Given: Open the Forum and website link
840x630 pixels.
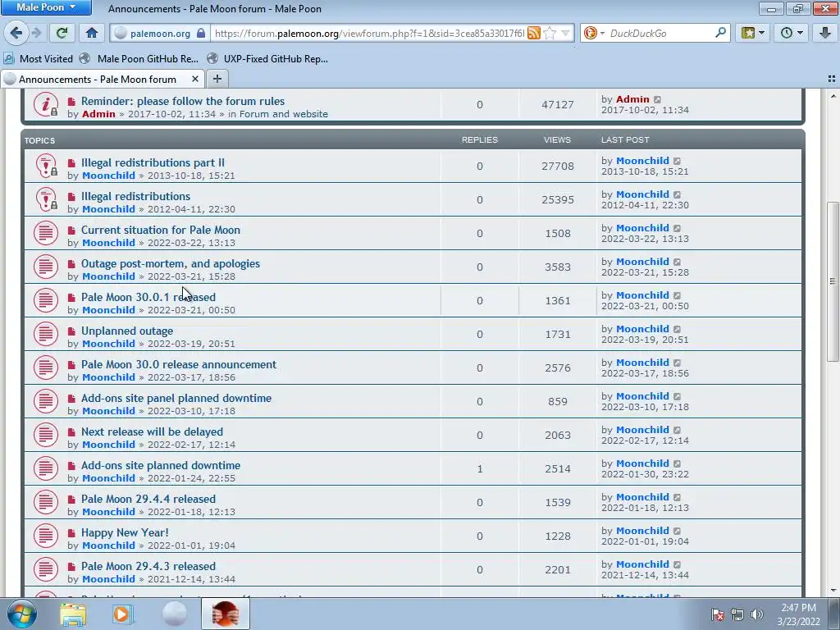Looking at the screenshot, I should [x=283, y=114].
